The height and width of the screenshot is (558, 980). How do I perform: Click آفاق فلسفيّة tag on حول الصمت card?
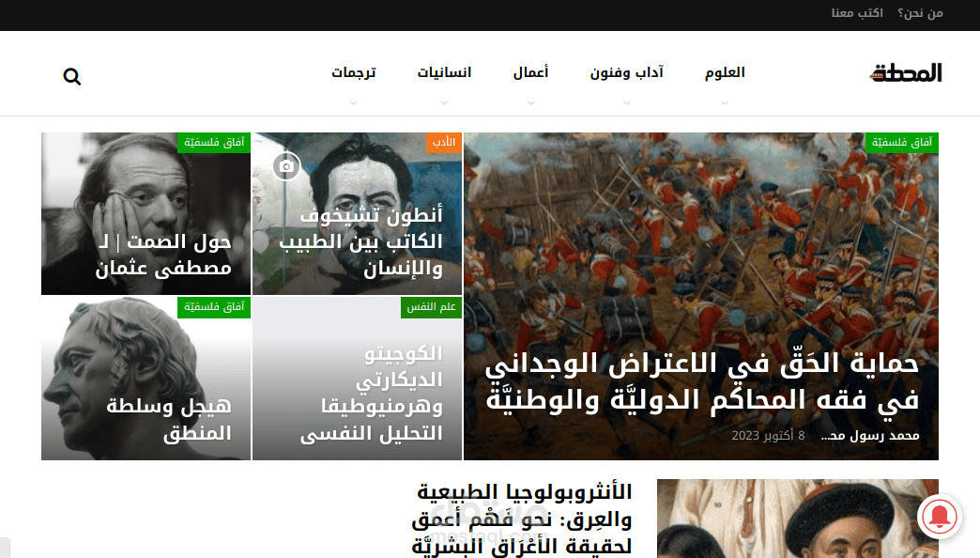pos(214,143)
